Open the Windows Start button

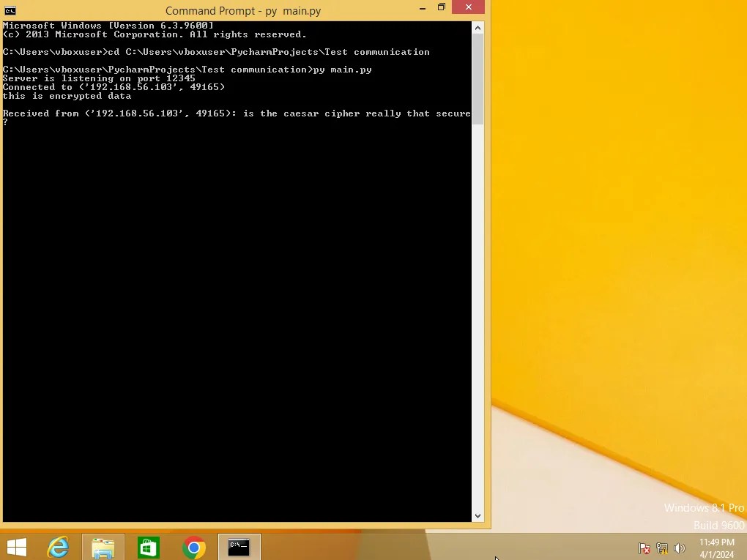(x=16, y=547)
